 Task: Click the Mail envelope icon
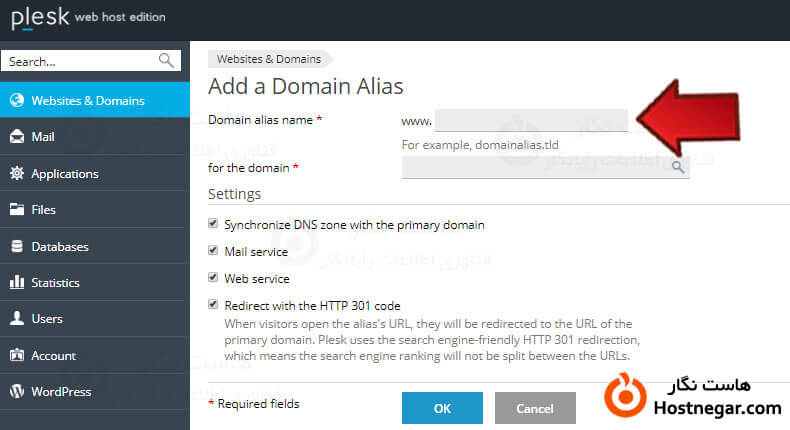point(16,137)
